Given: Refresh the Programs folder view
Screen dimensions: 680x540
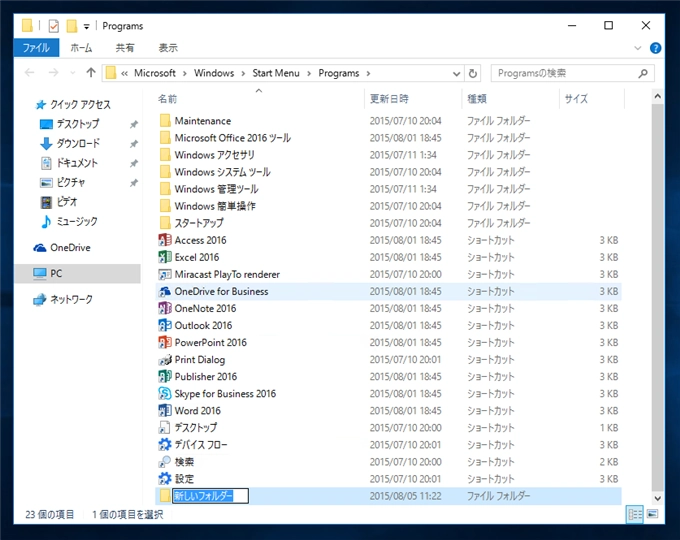Looking at the screenshot, I should click(473, 73).
